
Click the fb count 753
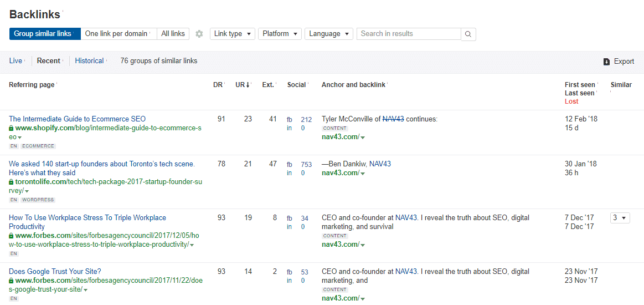click(306, 165)
